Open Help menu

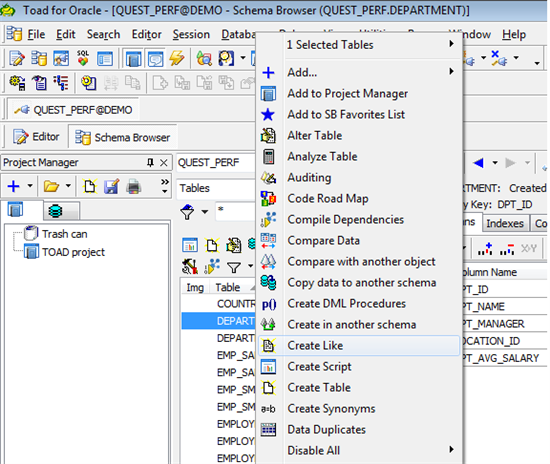click(514, 34)
